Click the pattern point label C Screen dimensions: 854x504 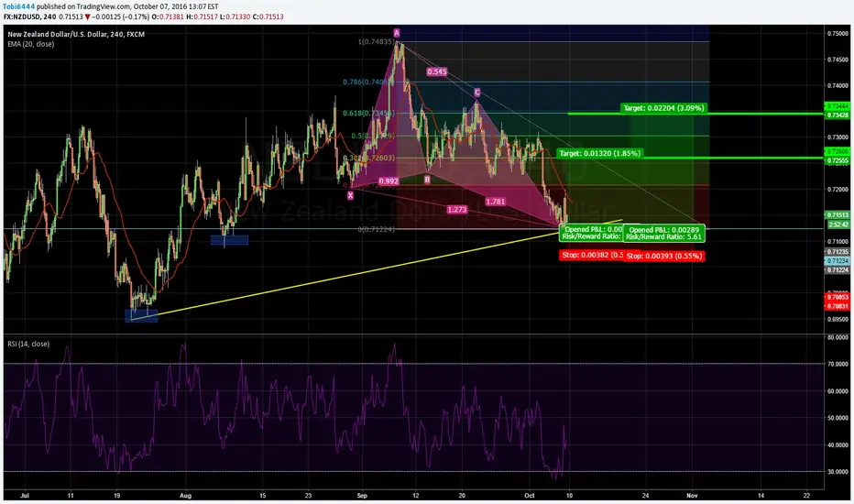(477, 93)
